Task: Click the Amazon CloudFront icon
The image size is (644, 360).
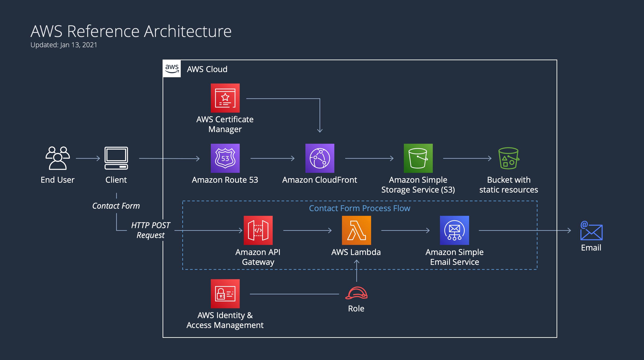Action: click(x=320, y=158)
